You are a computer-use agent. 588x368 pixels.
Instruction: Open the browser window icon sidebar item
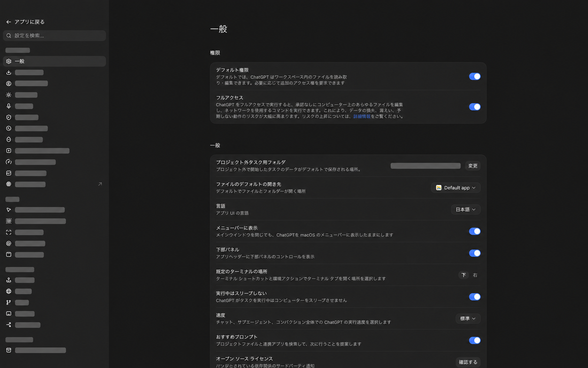9,254
